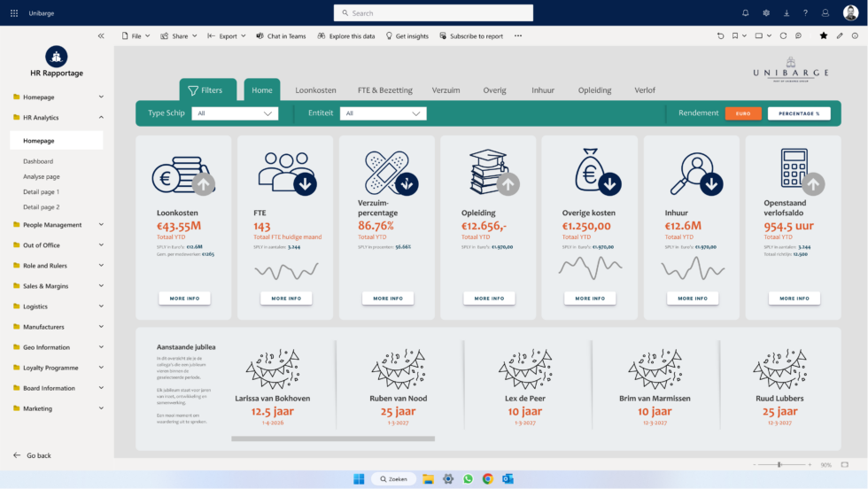
Task: Open the Entiteit dropdown
Action: pos(383,113)
